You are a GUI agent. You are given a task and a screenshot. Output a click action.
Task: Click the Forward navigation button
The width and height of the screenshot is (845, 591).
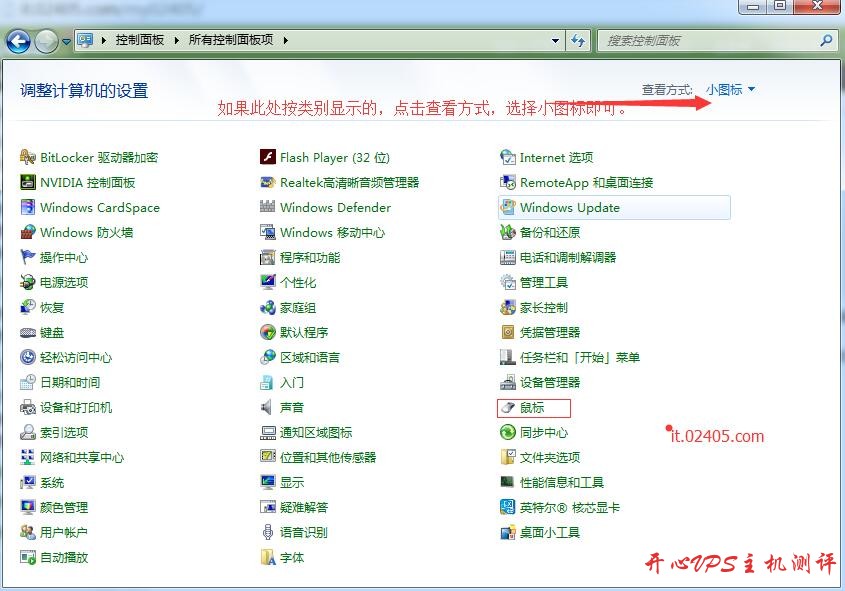coord(46,41)
